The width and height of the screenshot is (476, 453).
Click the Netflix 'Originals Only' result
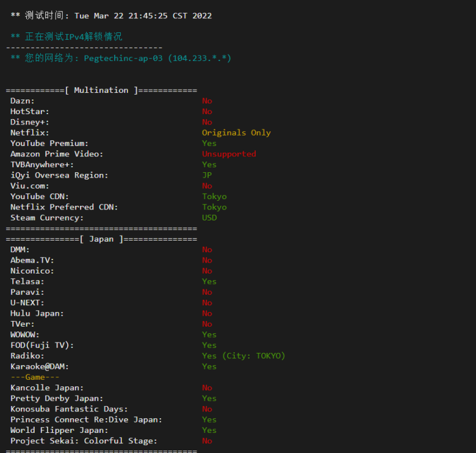pos(236,132)
